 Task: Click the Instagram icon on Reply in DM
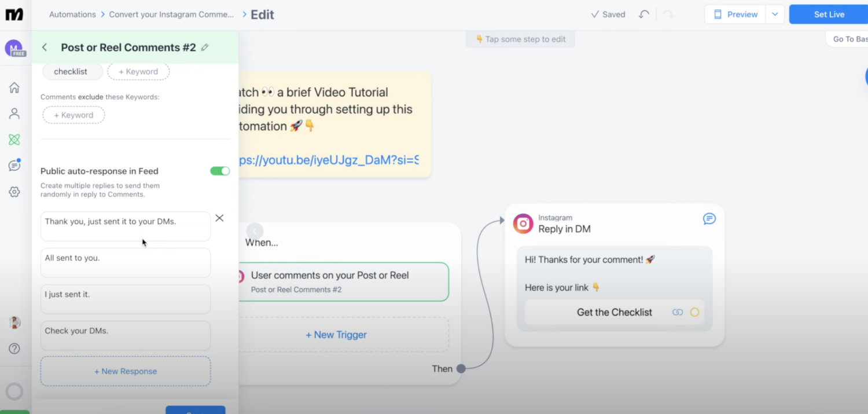[x=523, y=224]
